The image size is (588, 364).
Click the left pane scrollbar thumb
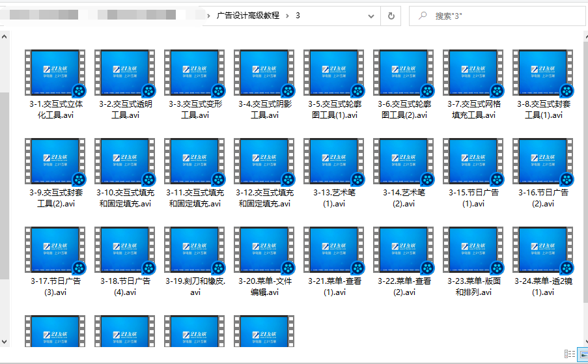tap(4, 186)
